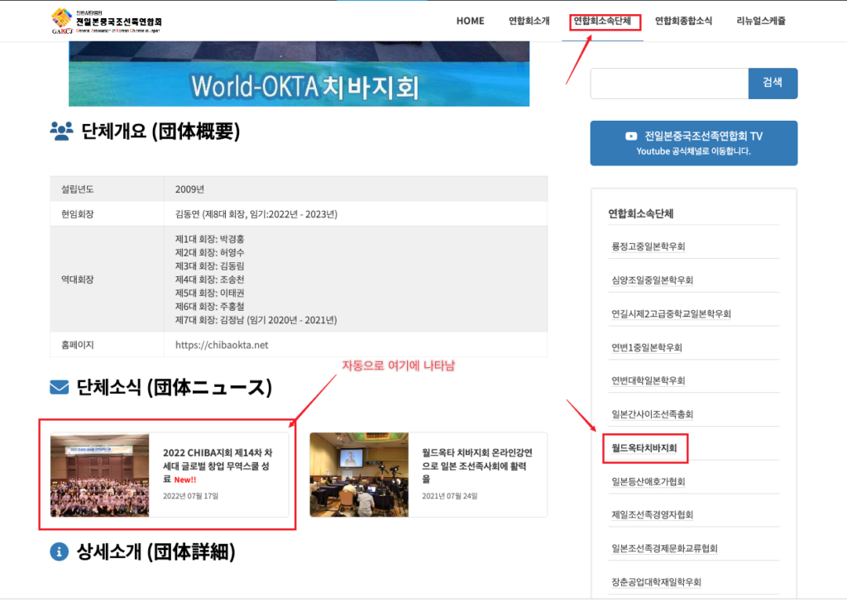Select the 연합회소속단체 menu item
The height and width of the screenshot is (616, 847).
point(605,21)
